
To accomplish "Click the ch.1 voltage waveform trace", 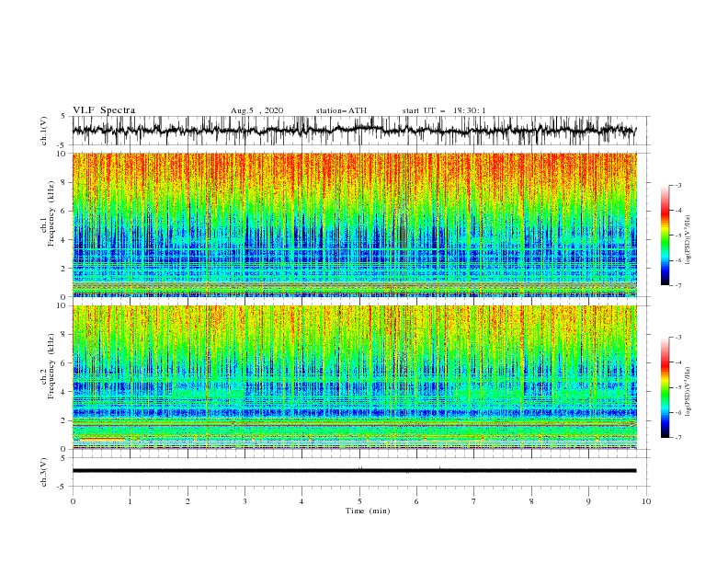I will coord(354,131).
